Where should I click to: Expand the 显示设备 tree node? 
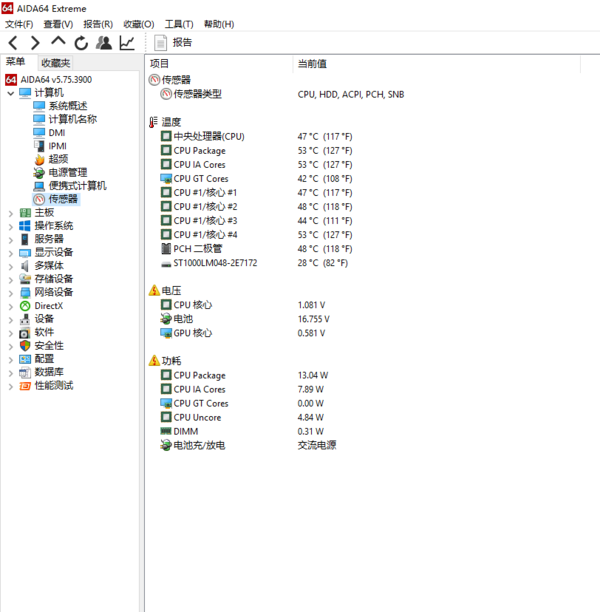pos(11,253)
